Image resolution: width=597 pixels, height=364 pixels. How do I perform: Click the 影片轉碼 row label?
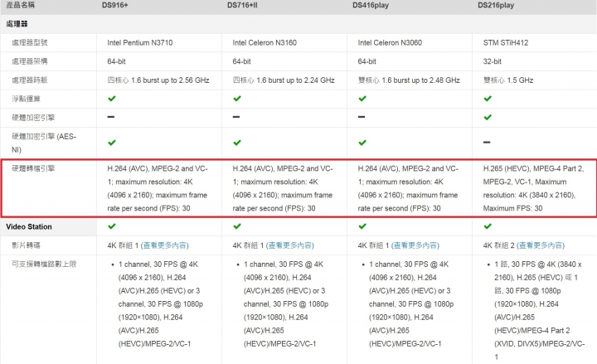point(26,245)
